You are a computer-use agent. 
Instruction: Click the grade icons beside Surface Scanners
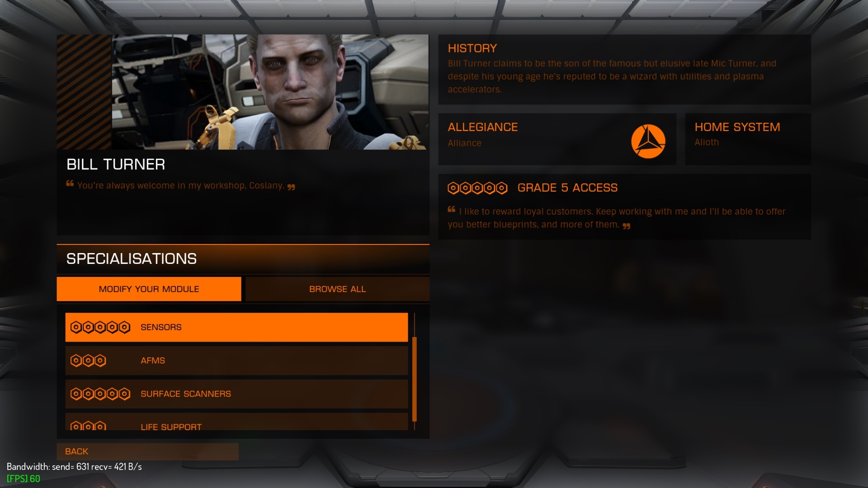tap(100, 394)
